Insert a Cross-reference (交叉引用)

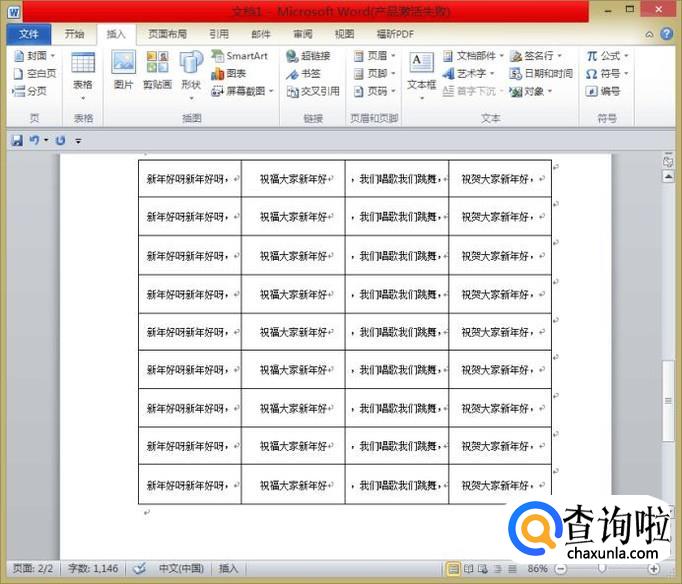point(313,91)
